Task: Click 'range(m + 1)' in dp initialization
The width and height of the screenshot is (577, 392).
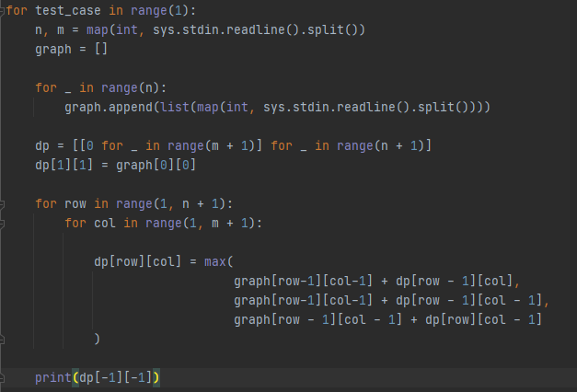Action: click(x=212, y=145)
